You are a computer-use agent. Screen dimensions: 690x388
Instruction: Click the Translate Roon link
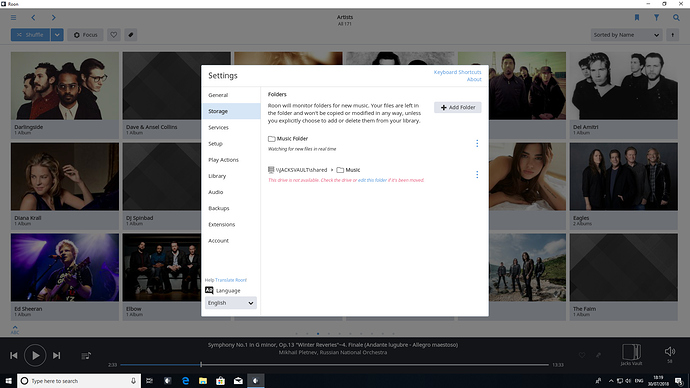[231, 280]
